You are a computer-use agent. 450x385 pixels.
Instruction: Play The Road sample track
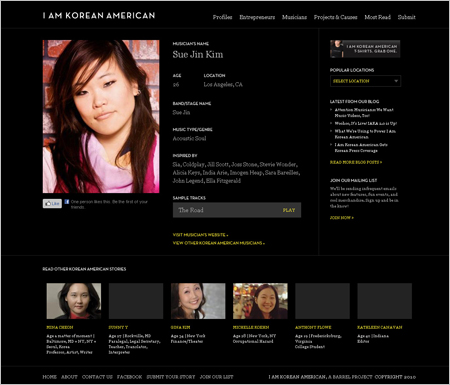click(289, 210)
